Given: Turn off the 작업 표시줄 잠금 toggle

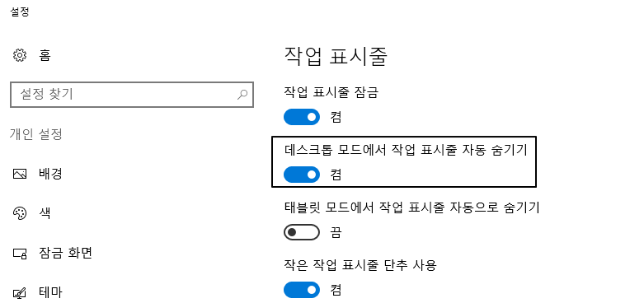Looking at the screenshot, I should pos(302,117).
